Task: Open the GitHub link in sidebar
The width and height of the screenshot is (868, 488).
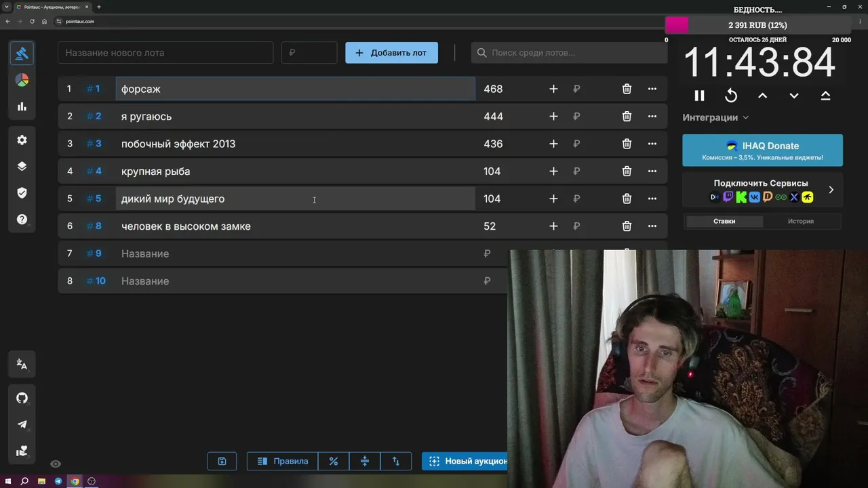Action: [22, 398]
